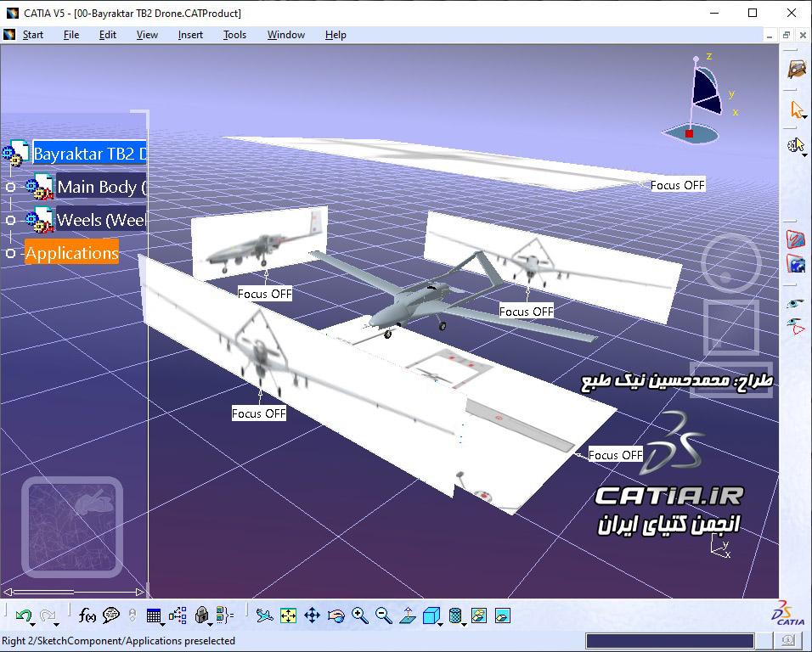Click the Undo icon
The width and height of the screenshot is (812, 652).
click(x=22, y=615)
